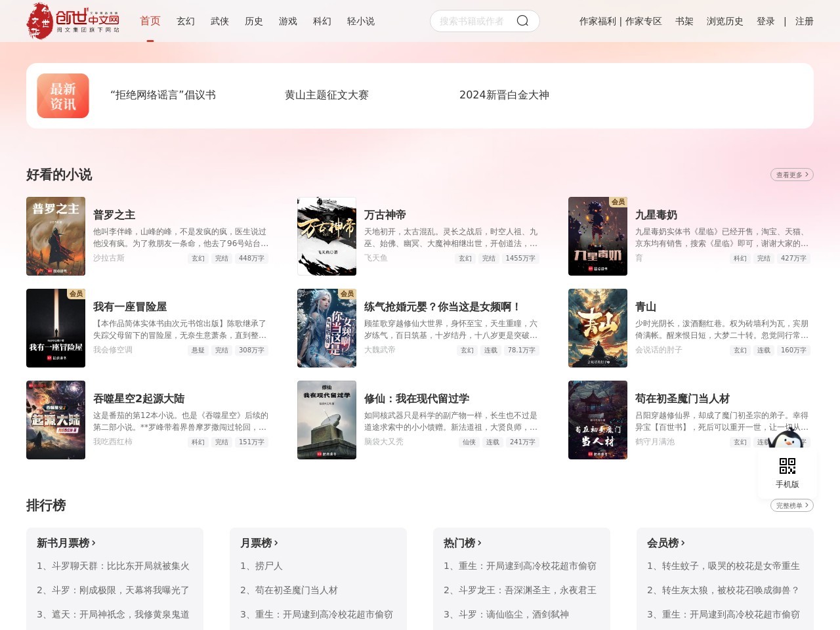Click the 创世中文网 site logo
The image size is (840, 630).
(73, 21)
